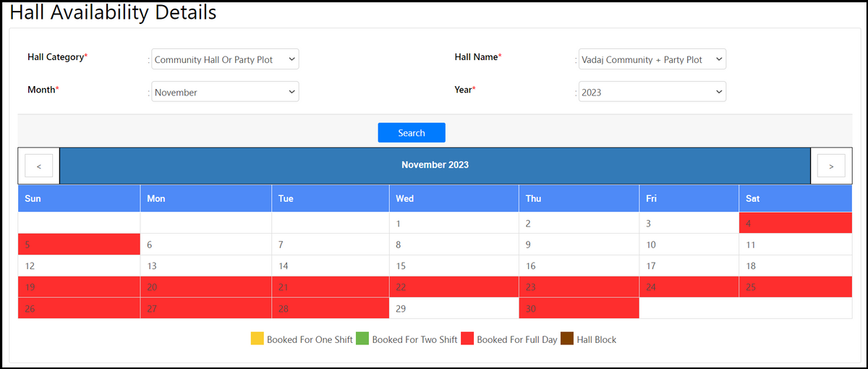Select November 1 on the calendar
This screenshot has height=369, width=868.
(454, 224)
